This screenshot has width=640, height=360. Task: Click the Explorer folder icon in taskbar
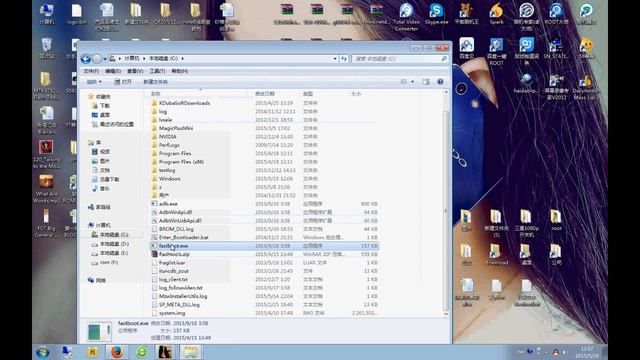coord(190,352)
